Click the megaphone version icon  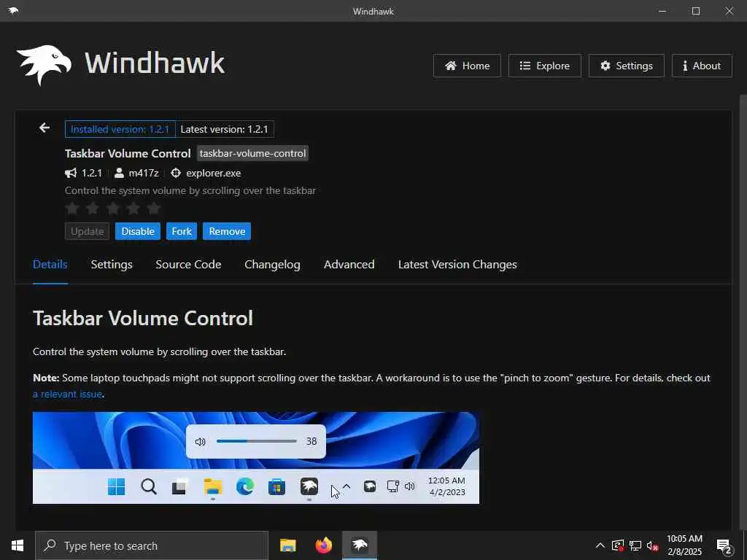[71, 173]
